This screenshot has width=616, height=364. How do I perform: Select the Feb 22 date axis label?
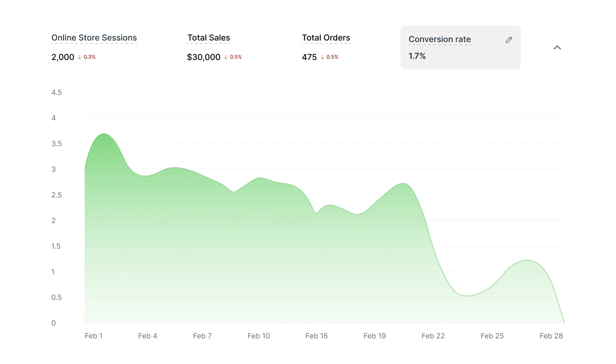point(433,336)
